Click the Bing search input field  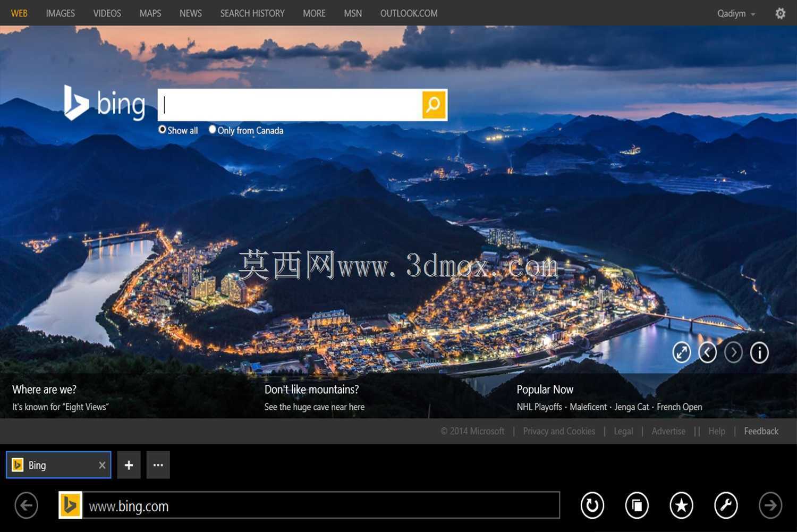click(290, 105)
